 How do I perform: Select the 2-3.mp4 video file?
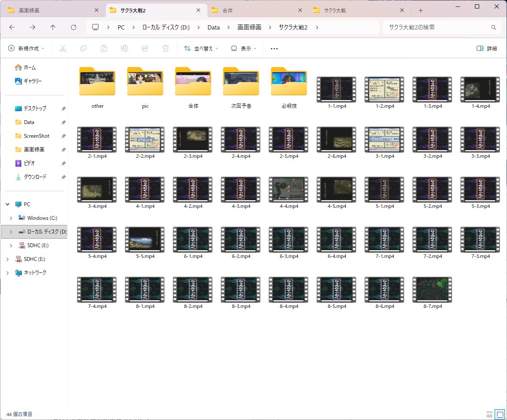[x=193, y=142]
